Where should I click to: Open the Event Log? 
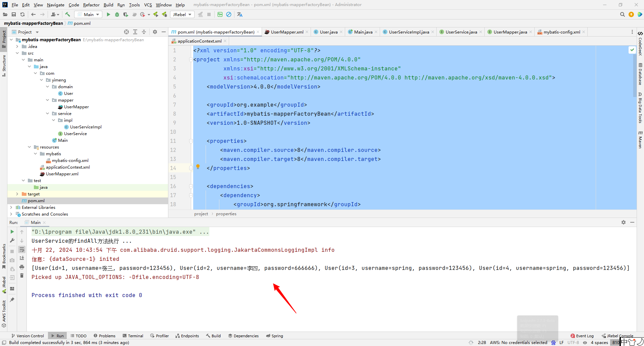[x=582, y=336]
